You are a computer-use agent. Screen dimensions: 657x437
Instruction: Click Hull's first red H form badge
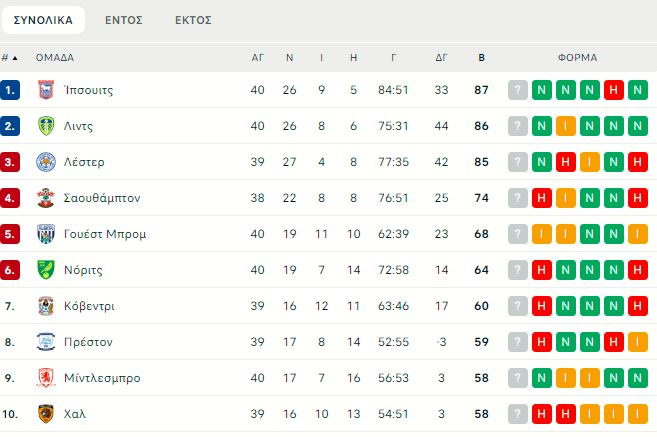pos(541,414)
